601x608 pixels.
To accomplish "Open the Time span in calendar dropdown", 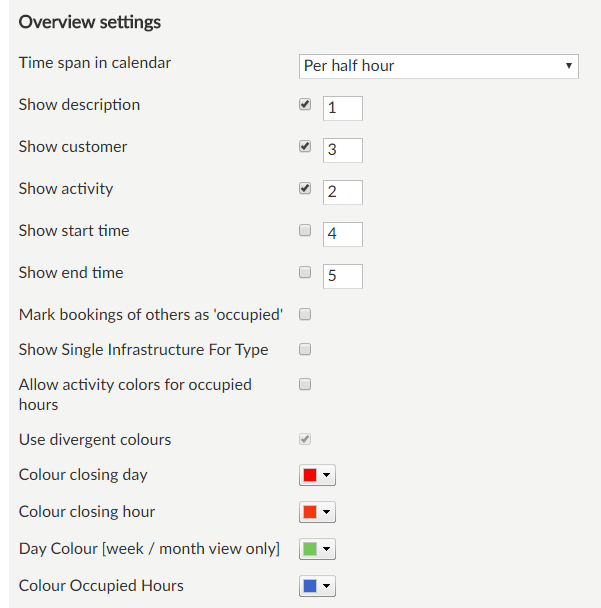I will click(x=439, y=66).
